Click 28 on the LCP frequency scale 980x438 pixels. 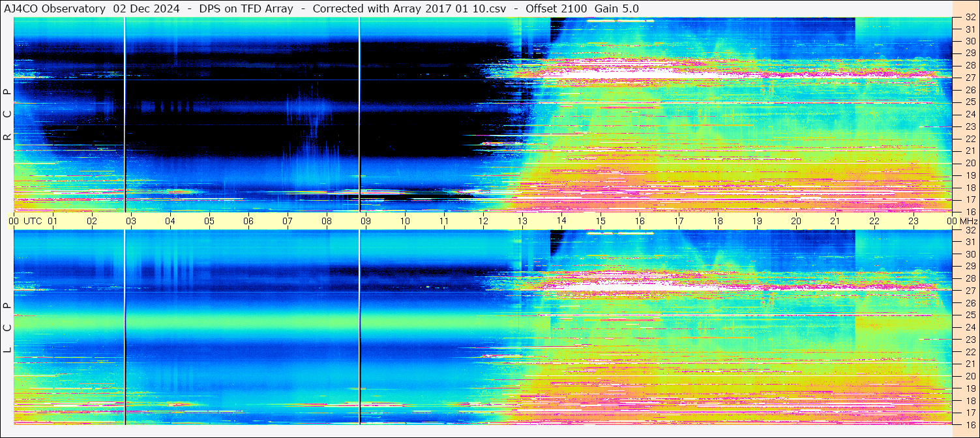tap(970, 278)
